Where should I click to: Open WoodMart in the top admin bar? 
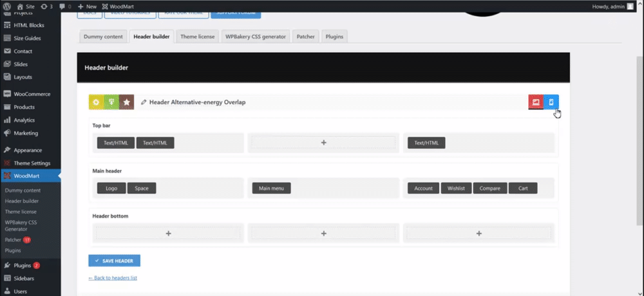(x=118, y=6)
